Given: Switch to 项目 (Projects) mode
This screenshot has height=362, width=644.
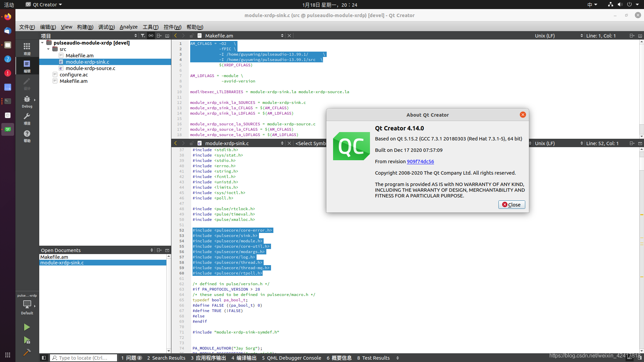Looking at the screenshot, I should click(27, 118).
